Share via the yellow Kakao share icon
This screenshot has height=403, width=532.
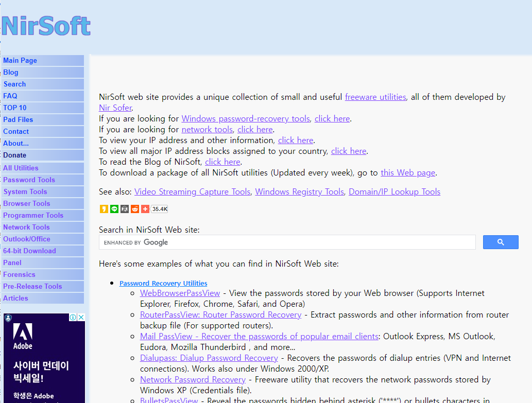pos(104,209)
